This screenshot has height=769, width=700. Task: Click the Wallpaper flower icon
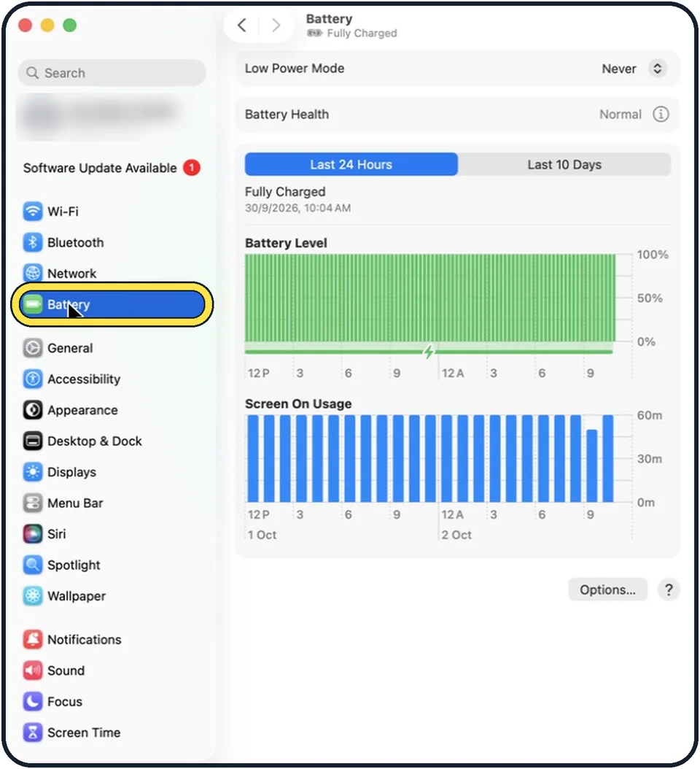(32, 596)
